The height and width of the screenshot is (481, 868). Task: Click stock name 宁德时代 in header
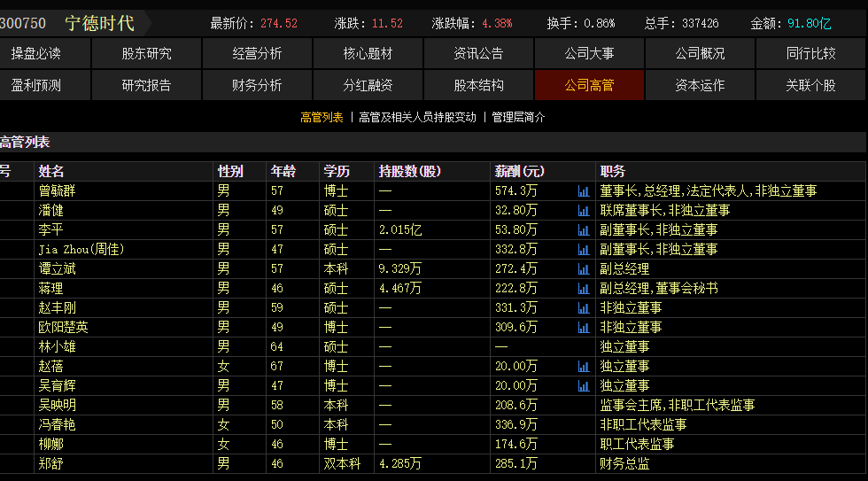click(x=99, y=23)
